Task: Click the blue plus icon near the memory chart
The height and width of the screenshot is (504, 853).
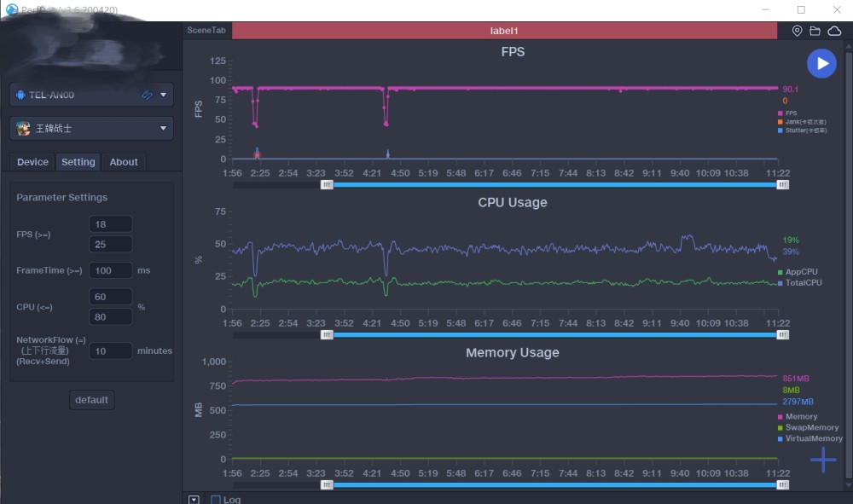Action: [x=823, y=460]
